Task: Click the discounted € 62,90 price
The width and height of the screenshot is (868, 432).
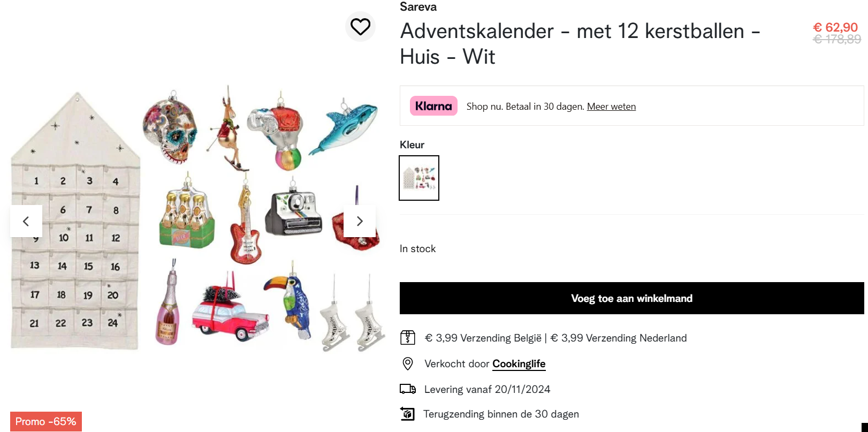Action: point(835,27)
